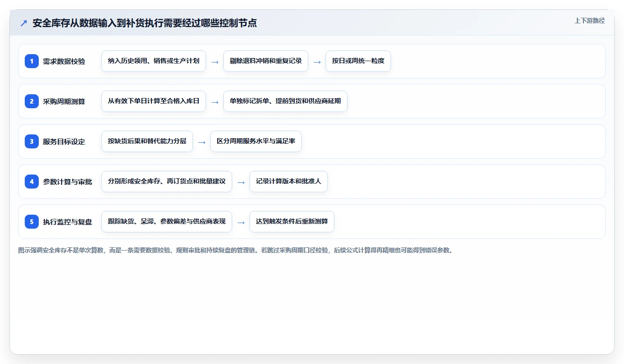Click the arrow icon beside the diagram title
Image resolution: width=624 pixels, height=364 pixels.
pyautogui.click(x=24, y=23)
